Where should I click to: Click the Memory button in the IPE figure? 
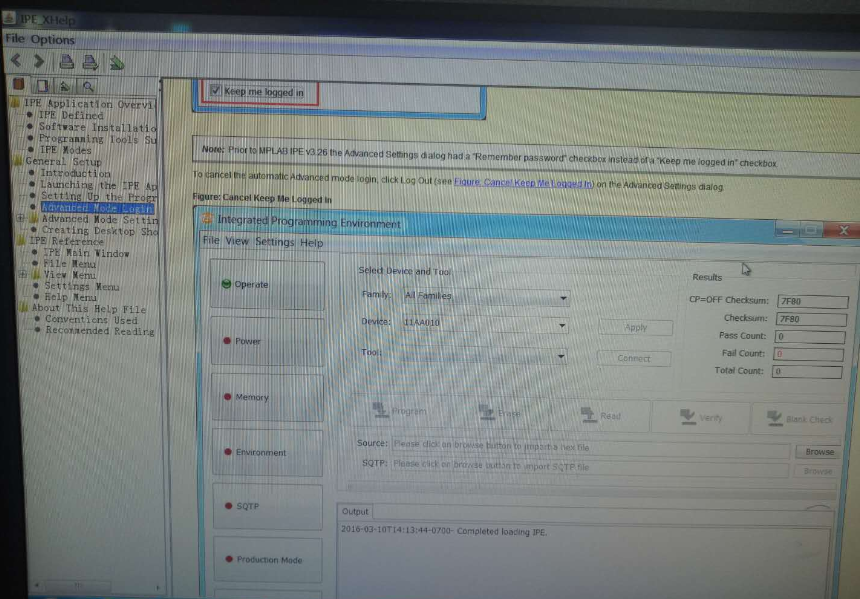click(268, 397)
